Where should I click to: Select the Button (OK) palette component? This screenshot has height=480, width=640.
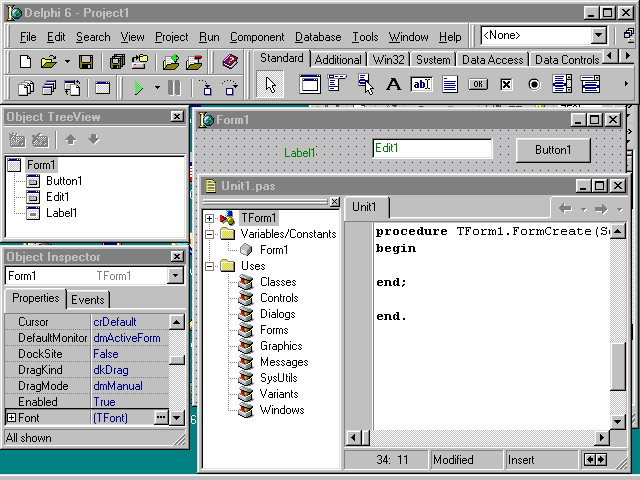[x=478, y=84]
